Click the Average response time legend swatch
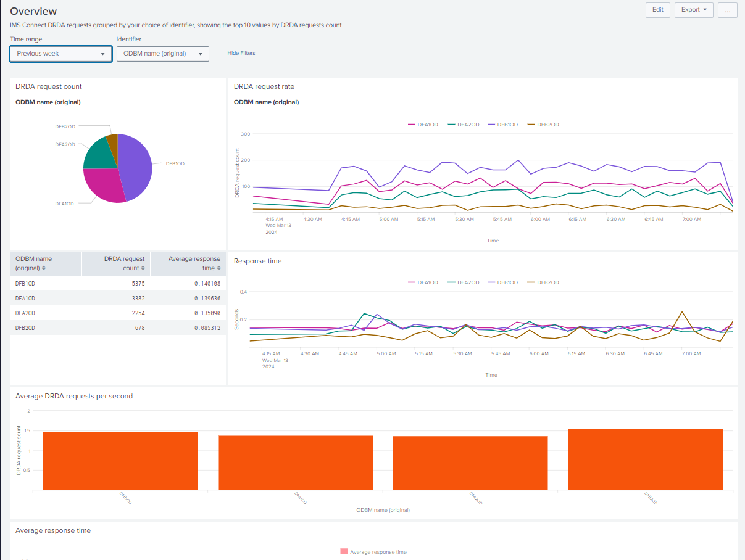The image size is (745, 560). pos(344,551)
